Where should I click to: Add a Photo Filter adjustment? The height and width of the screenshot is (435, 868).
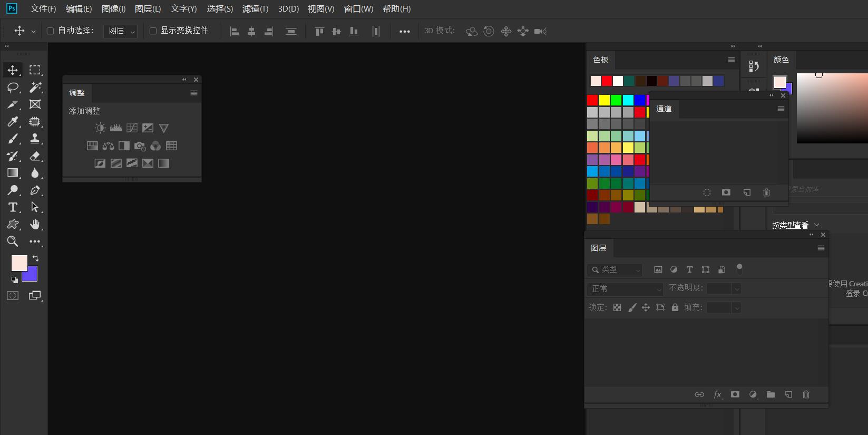pyautogui.click(x=140, y=146)
